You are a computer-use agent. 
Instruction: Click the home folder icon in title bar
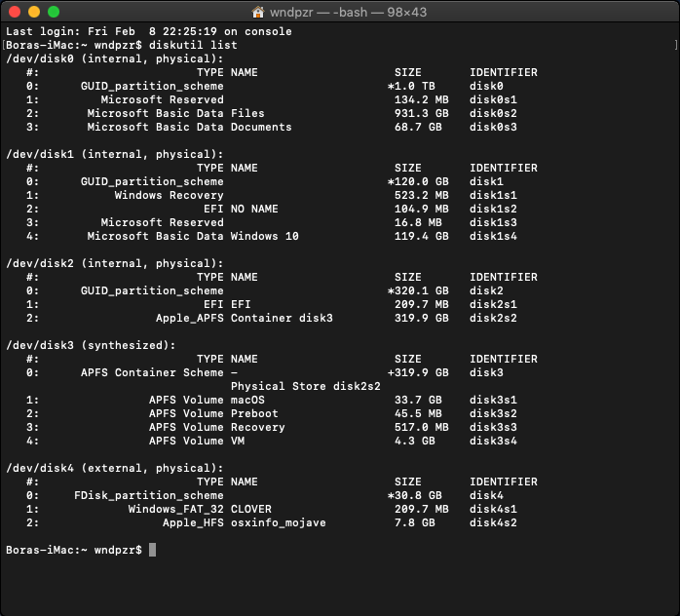pyautogui.click(x=258, y=13)
